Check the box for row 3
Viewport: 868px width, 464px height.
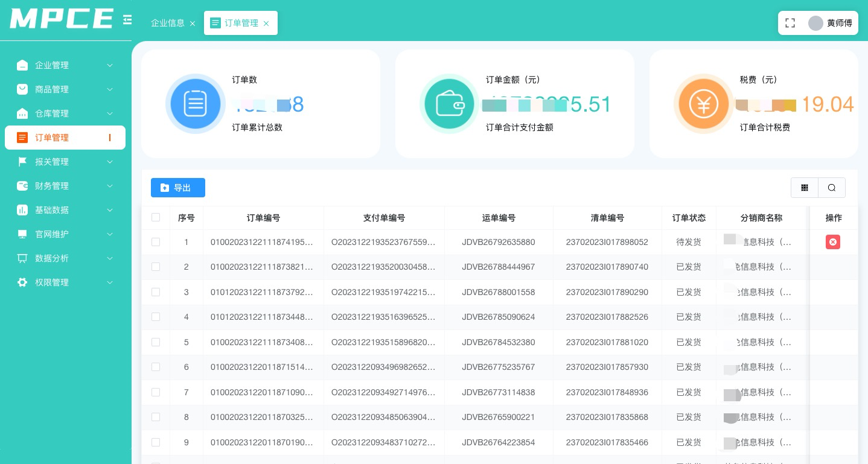(x=156, y=292)
